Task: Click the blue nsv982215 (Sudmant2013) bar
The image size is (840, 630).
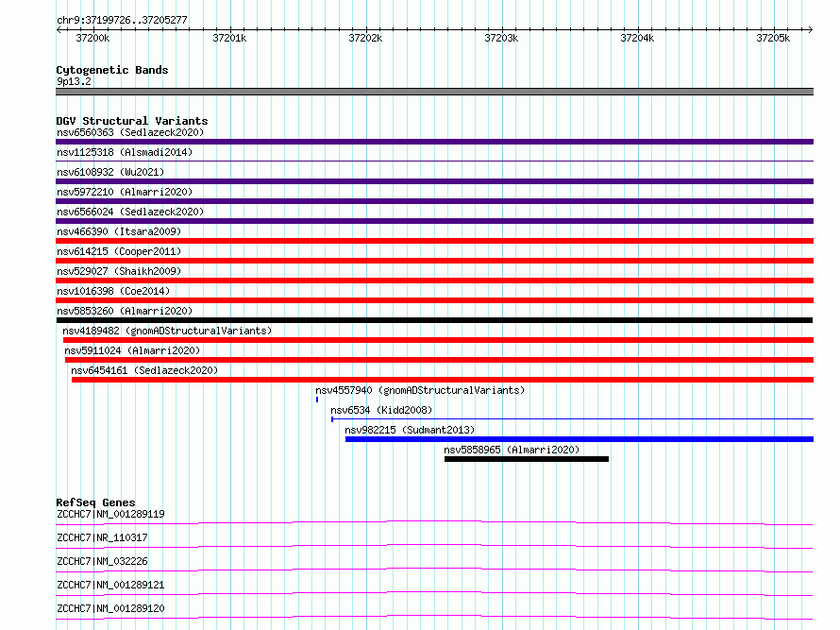Action: point(580,439)
